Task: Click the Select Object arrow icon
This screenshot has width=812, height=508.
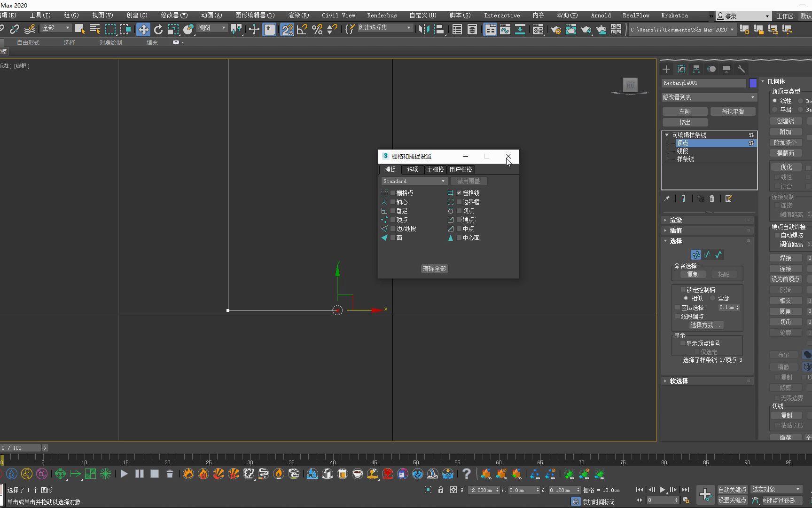Action: coord(80,29)
